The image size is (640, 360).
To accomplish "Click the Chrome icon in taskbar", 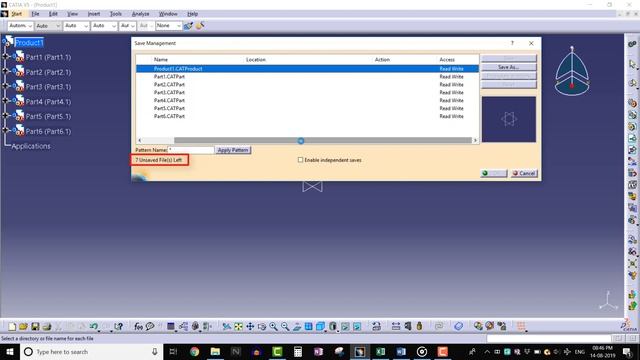I will pos(195,351).
